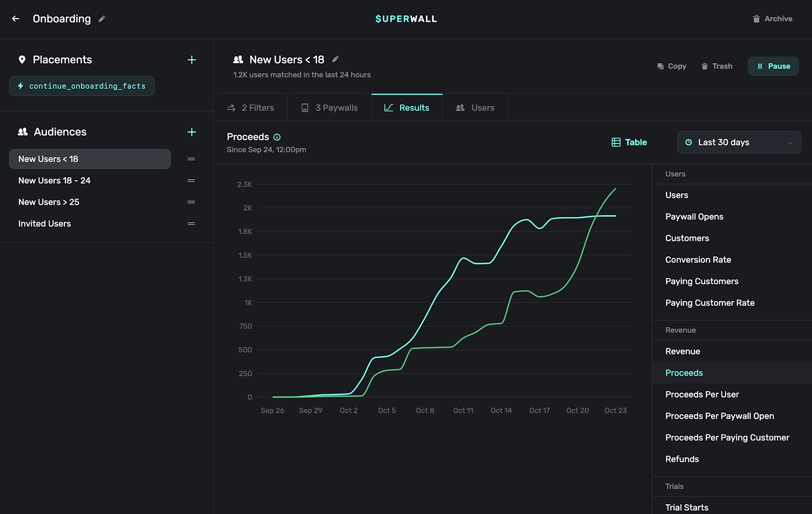The height and width of the screenshot is (514, 812).
Task: Add a new placement with plus icon
Action: (192, 60)
